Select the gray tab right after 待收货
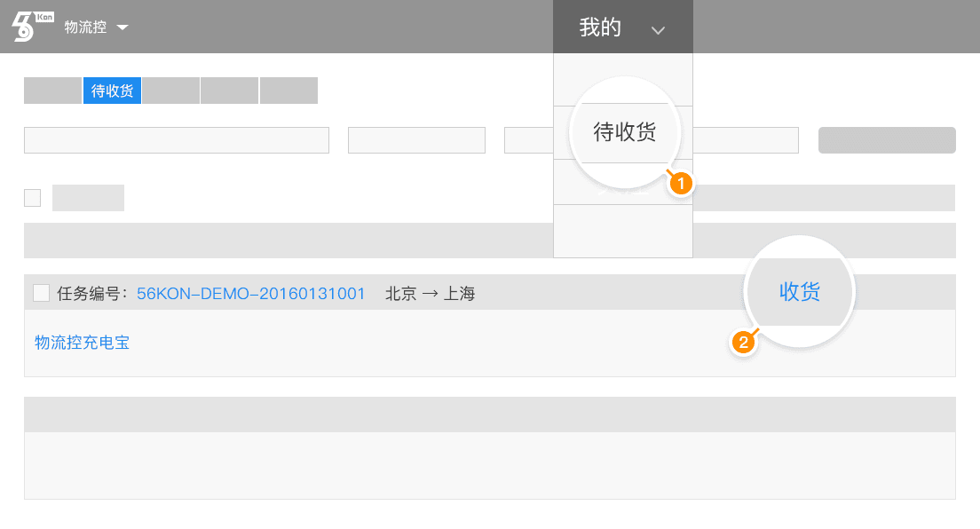 [x=170, y=91]
